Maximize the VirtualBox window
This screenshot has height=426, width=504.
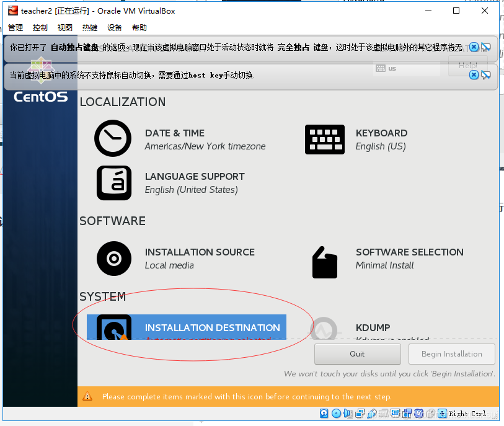(456, 11)
